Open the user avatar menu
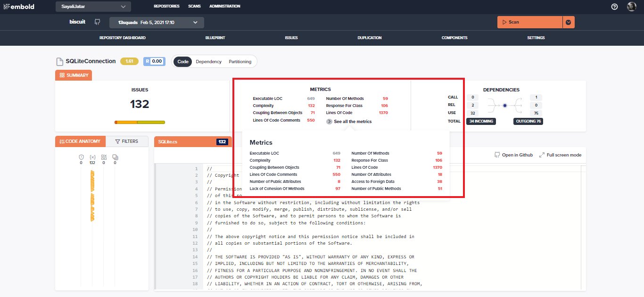 tap(632, 7)
